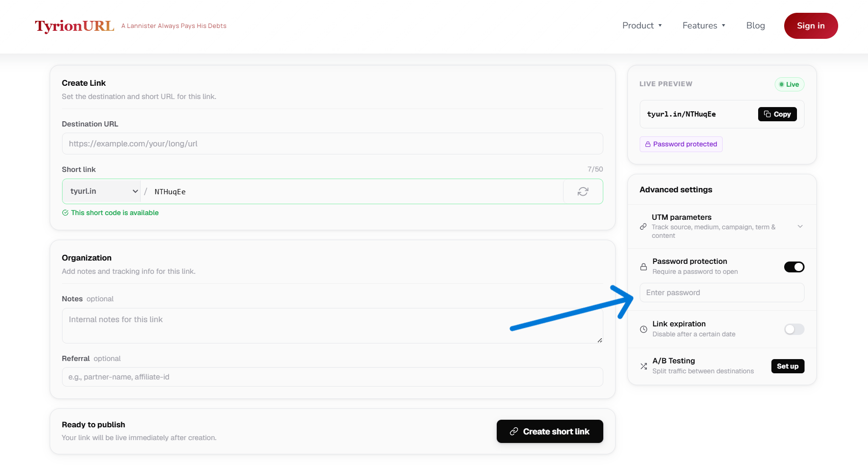Click the clock icon beside Link expiration

[x=644, y=329]
